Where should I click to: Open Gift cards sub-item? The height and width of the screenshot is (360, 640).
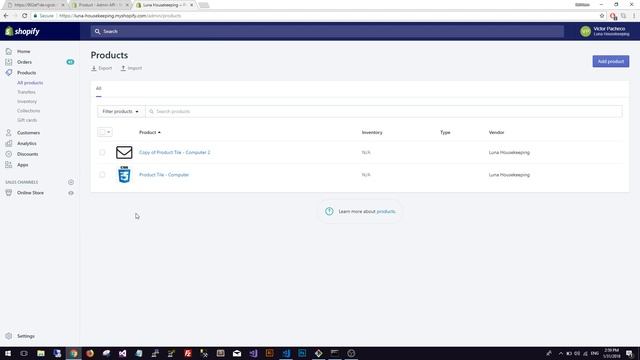point(27,120)
